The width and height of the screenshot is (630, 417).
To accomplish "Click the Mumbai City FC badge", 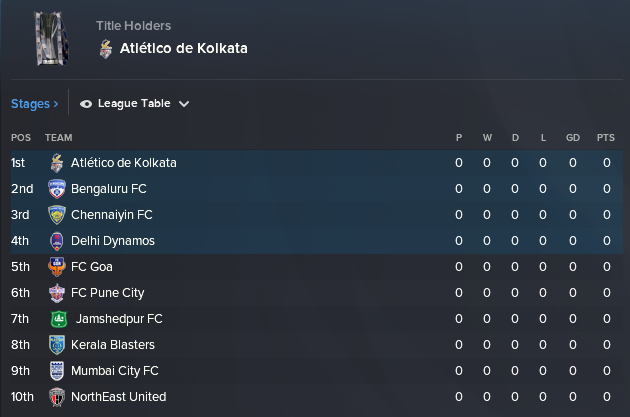I will [57, 371].
